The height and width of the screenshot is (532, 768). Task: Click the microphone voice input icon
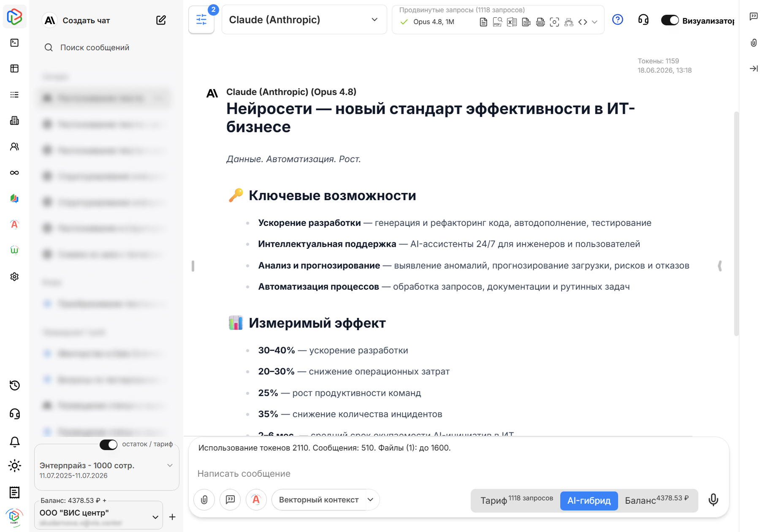tap(714, 500)
